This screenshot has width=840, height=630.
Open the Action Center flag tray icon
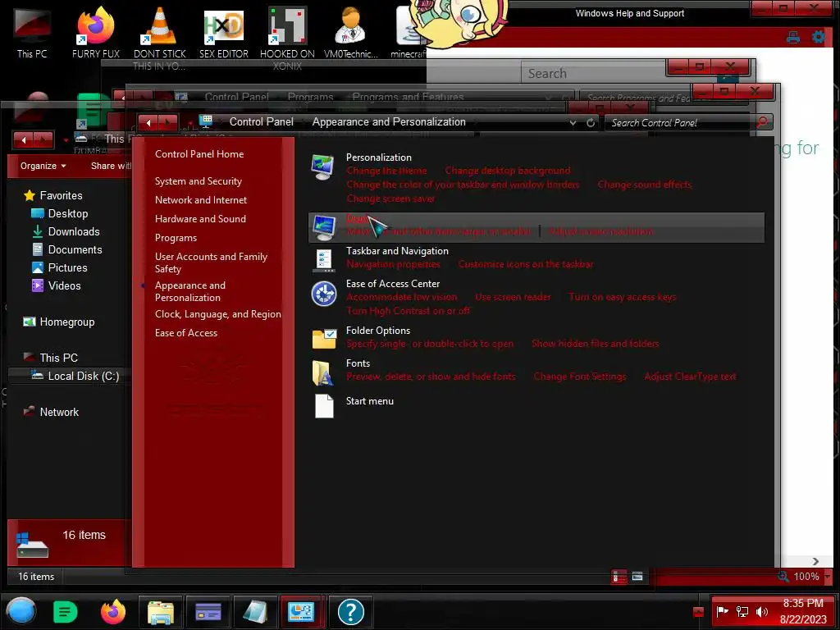tap(722, 611)
